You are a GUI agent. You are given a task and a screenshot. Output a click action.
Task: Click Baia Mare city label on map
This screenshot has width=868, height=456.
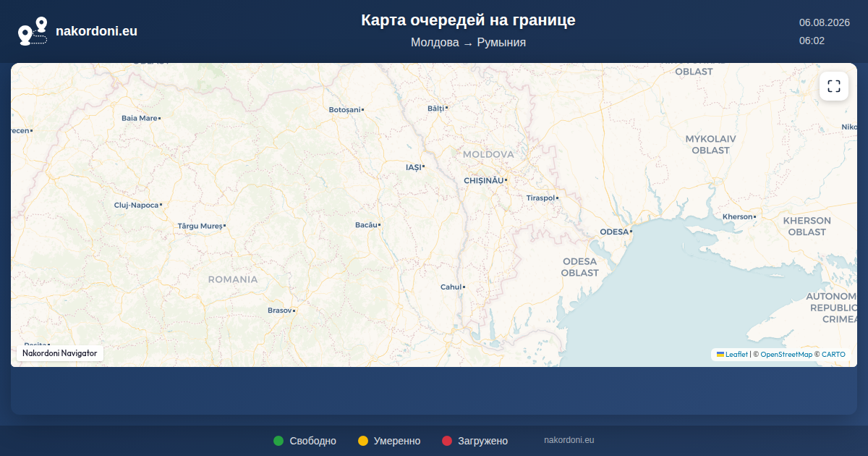[x=139, y=118]
